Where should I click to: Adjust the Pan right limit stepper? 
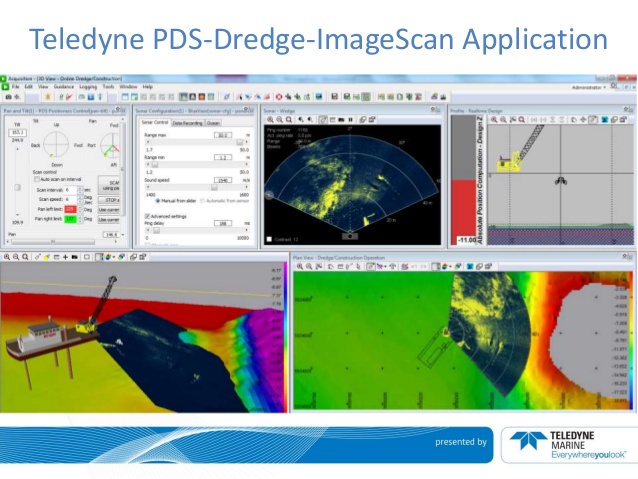coord(80,219)
